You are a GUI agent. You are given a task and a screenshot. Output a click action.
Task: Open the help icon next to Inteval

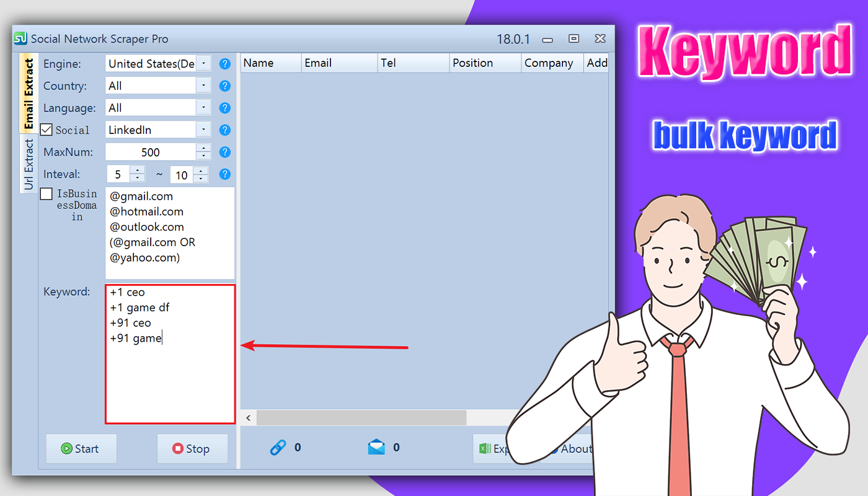click(x=225, y=174)
